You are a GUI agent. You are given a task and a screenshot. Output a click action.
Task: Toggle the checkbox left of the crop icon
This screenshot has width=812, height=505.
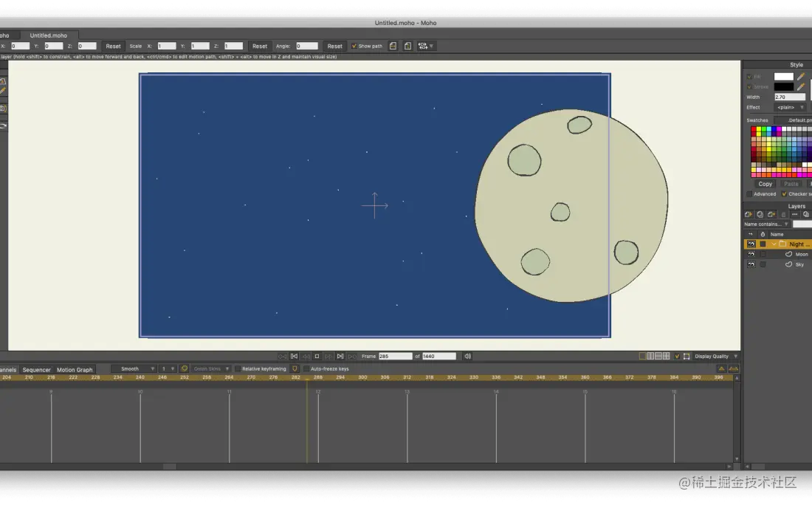pyautogui.click(x=677, y=357)
